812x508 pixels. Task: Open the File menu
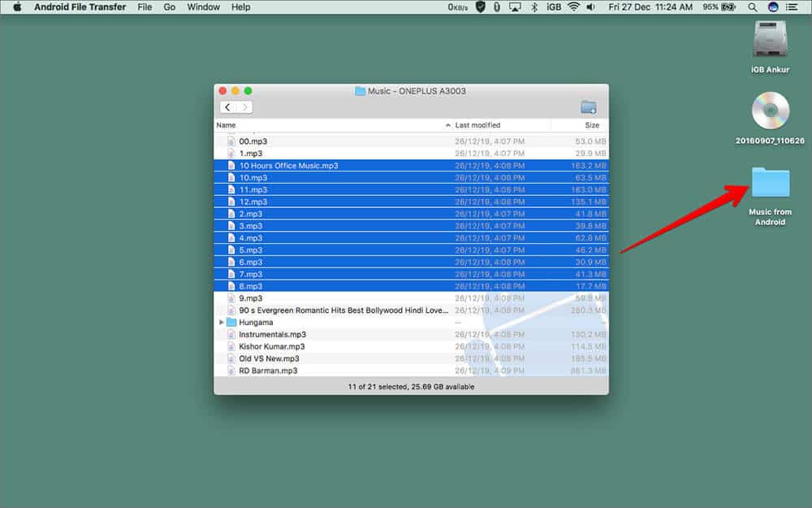145,7
